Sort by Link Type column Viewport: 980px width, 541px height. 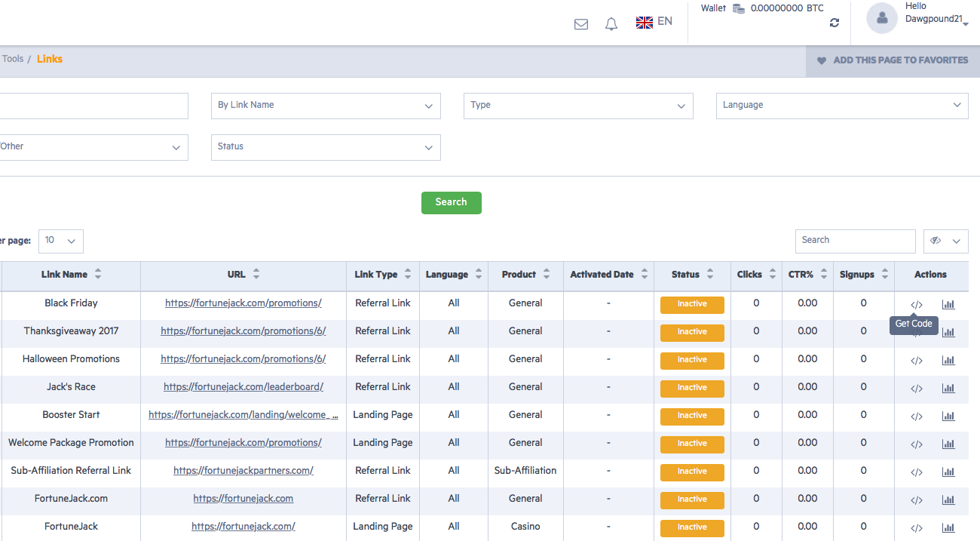click(408, 275)
